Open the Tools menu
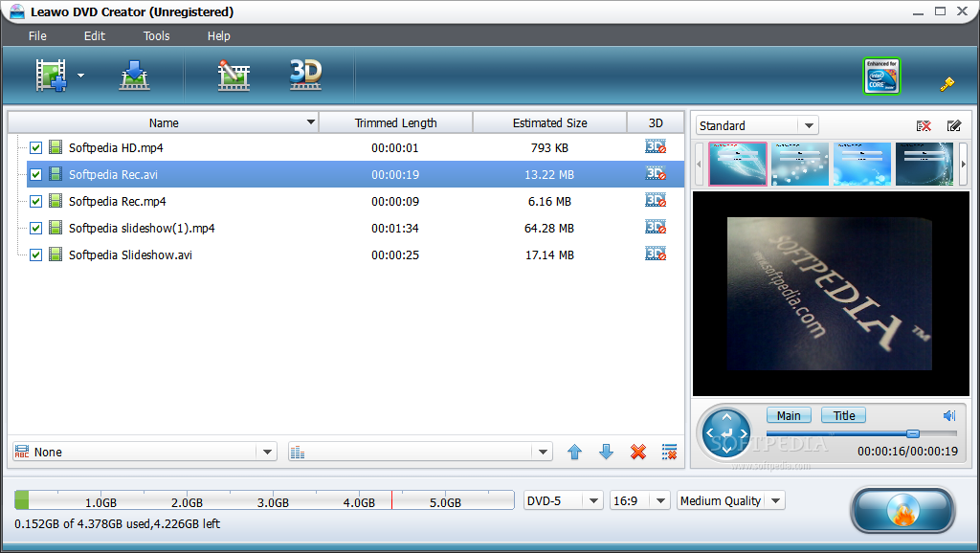980x553 pixels. pyautogui.click(x=156, y=35)
